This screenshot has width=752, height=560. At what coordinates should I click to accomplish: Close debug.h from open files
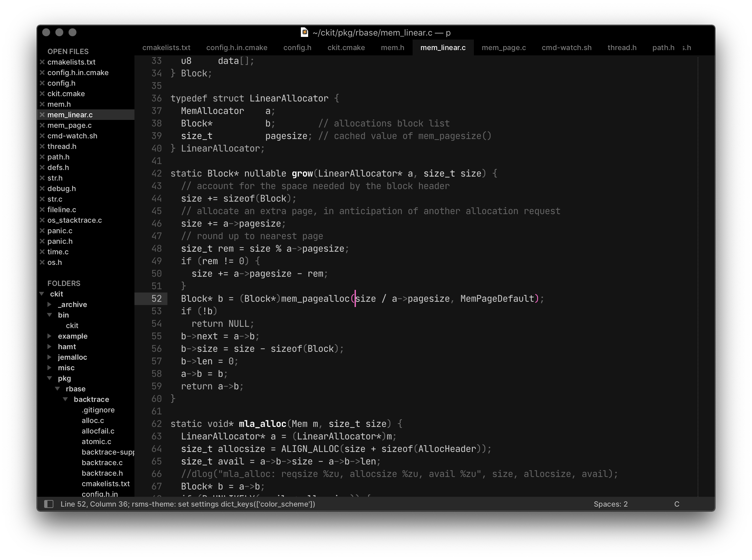pyautogui.click(x=43, y=188)
